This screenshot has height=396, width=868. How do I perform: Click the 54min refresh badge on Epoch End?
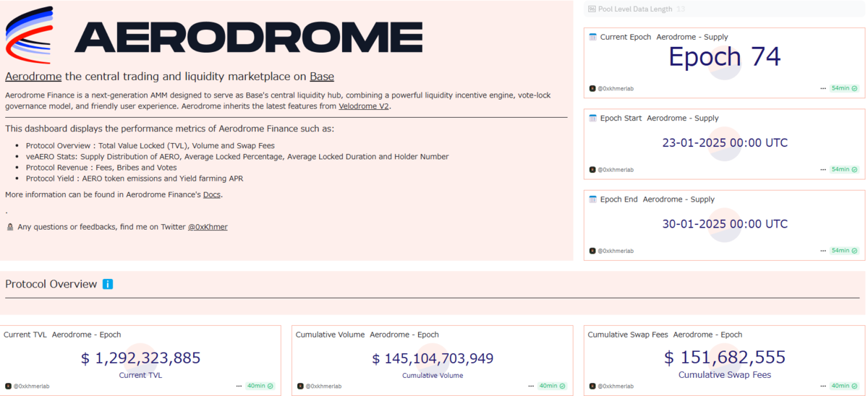coord(844,251)
